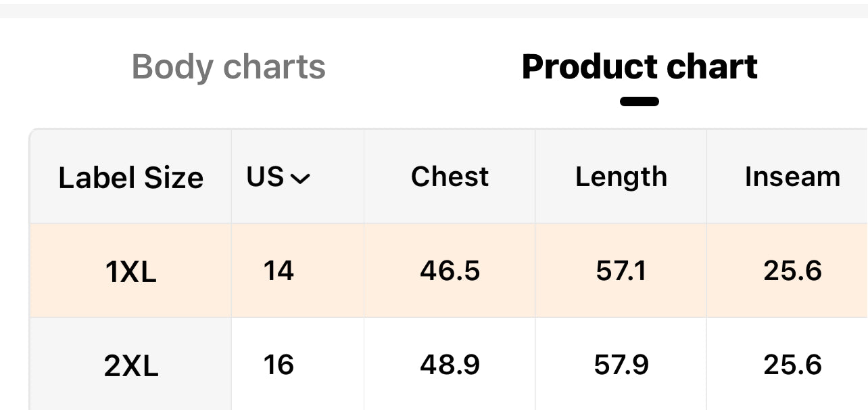Click the Chest column header
The height and width of the screenshot is (410, 868).
point(450,177)
